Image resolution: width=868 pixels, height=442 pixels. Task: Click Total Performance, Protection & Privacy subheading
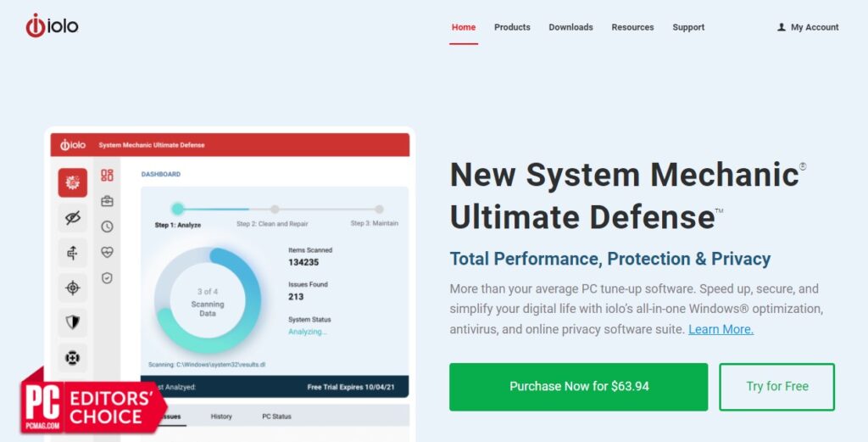(x=610, y=259)
